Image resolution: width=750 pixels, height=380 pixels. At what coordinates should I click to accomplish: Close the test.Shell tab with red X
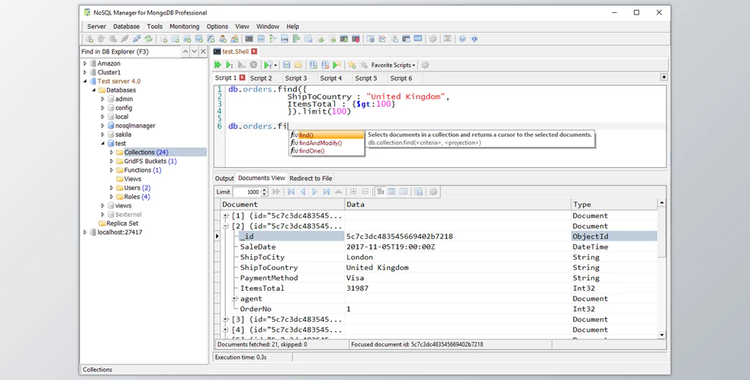point(254,51)
